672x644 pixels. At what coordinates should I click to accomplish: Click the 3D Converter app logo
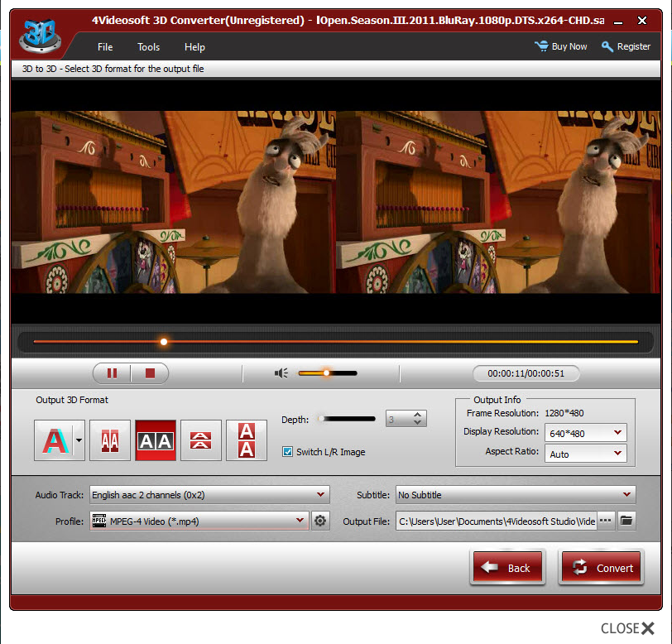click(40, 36)
